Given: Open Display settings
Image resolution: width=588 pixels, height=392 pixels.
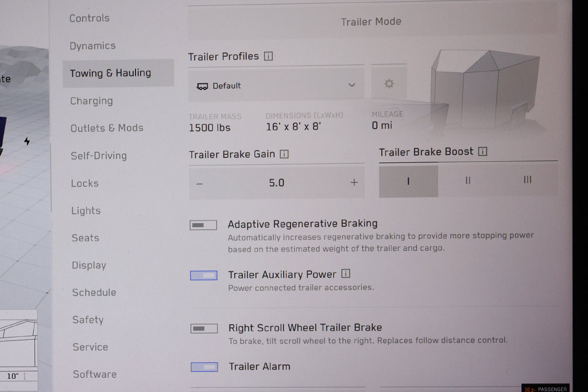Looking at the screenshot, I should [89, 265].
